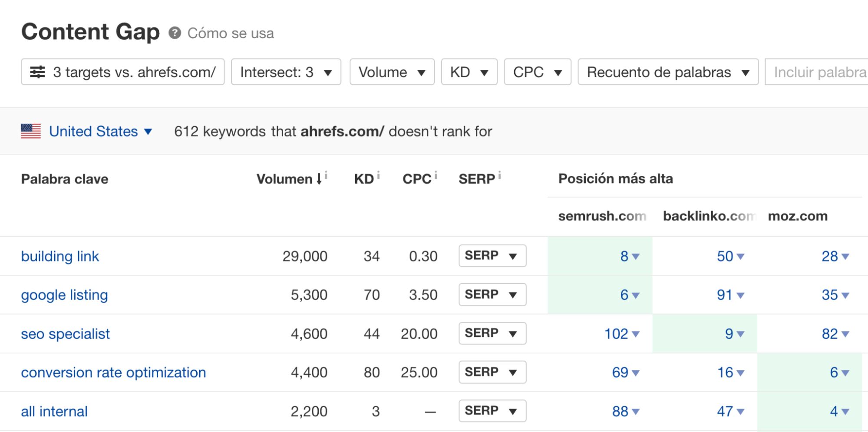Click the United States flag icon
Viewport: 868px width, 432px height.
point(31,131)
